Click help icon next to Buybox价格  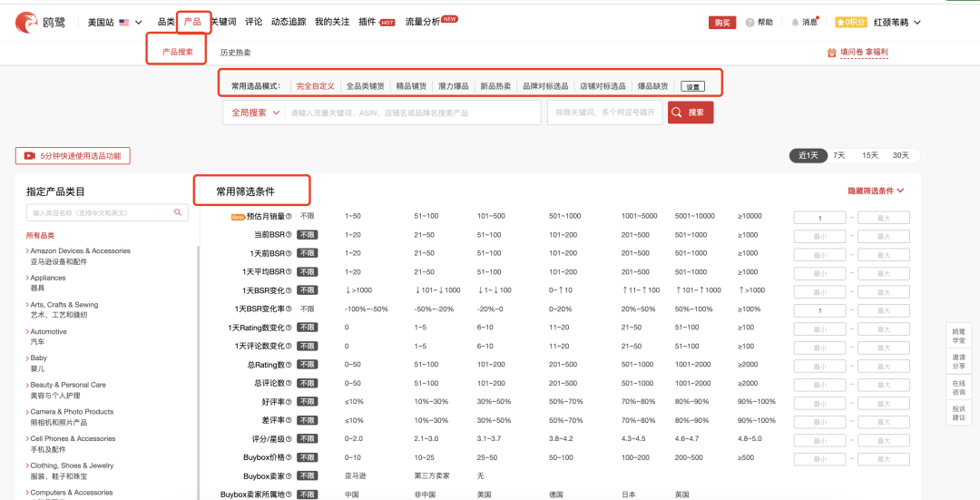[289, 457]
